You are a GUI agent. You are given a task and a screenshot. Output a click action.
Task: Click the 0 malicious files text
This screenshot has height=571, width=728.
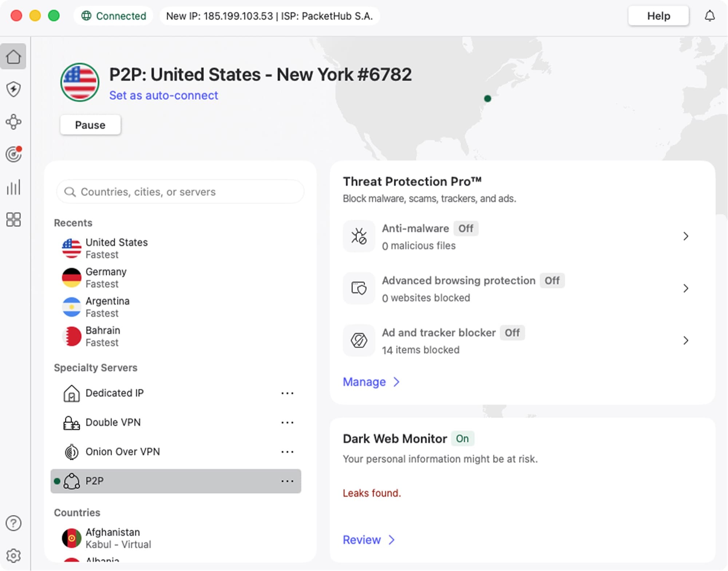(419, 246)
